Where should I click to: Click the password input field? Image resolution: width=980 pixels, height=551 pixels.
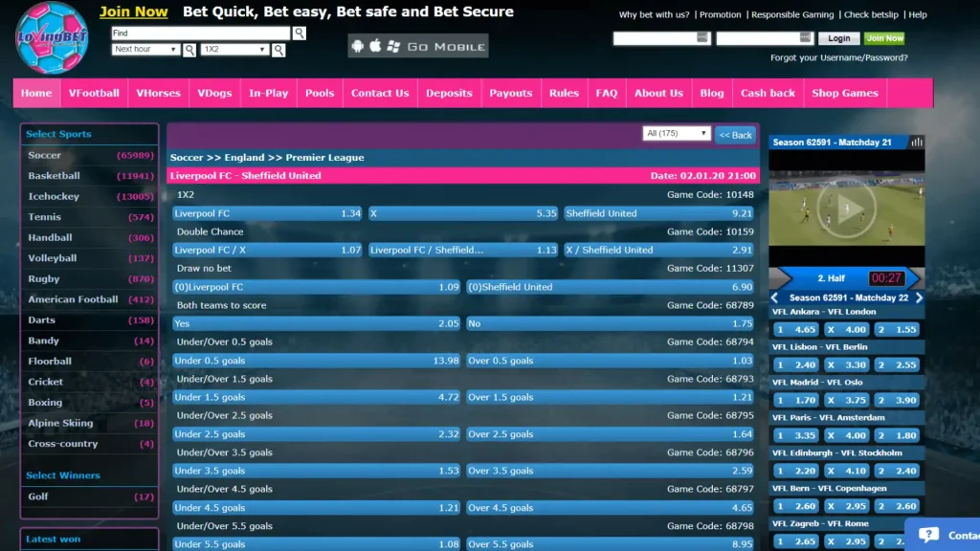click(765, 38)
